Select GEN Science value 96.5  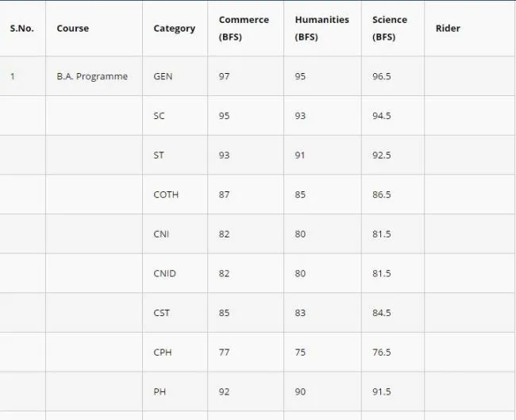coord(382,76)
